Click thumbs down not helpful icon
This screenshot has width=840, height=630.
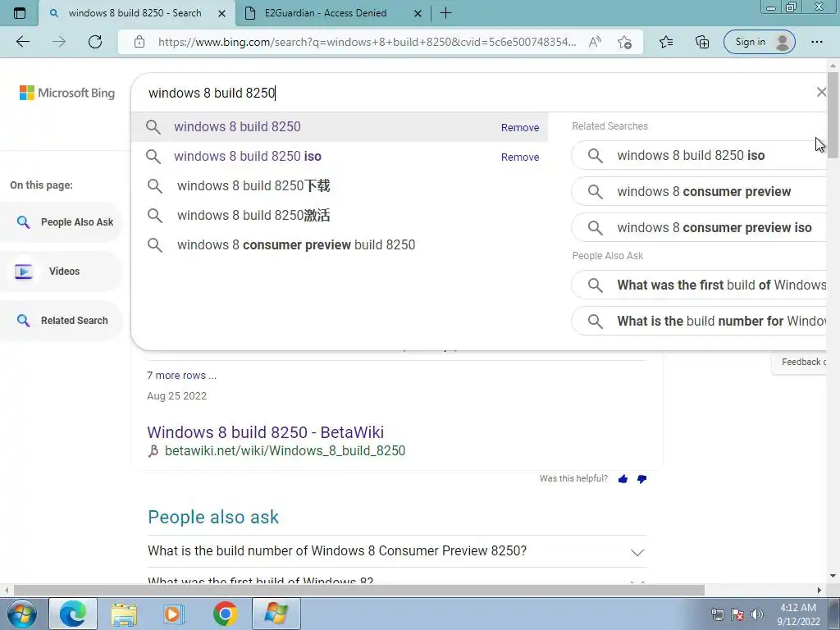coord(641,479)
